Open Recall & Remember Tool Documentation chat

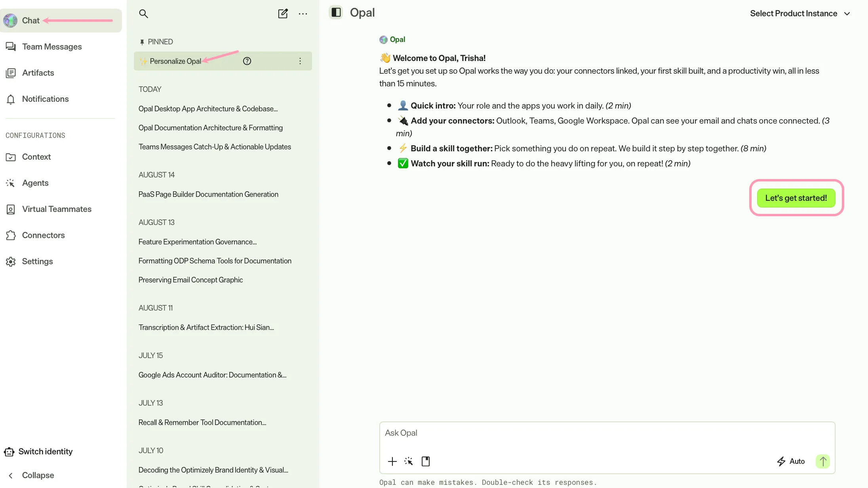(x=202, y=422)
